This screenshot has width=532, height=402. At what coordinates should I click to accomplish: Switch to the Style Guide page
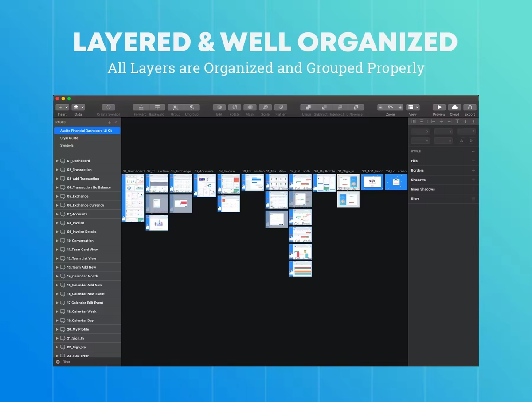coord(69,138)
